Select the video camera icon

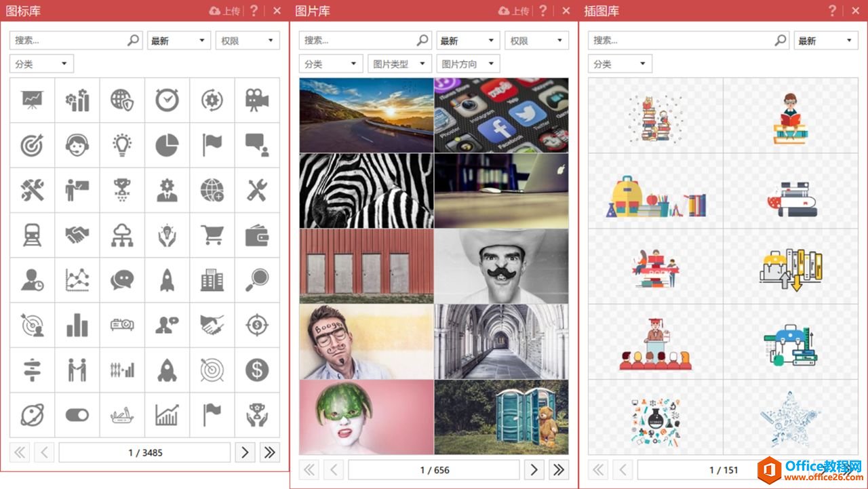click(257, 100)
